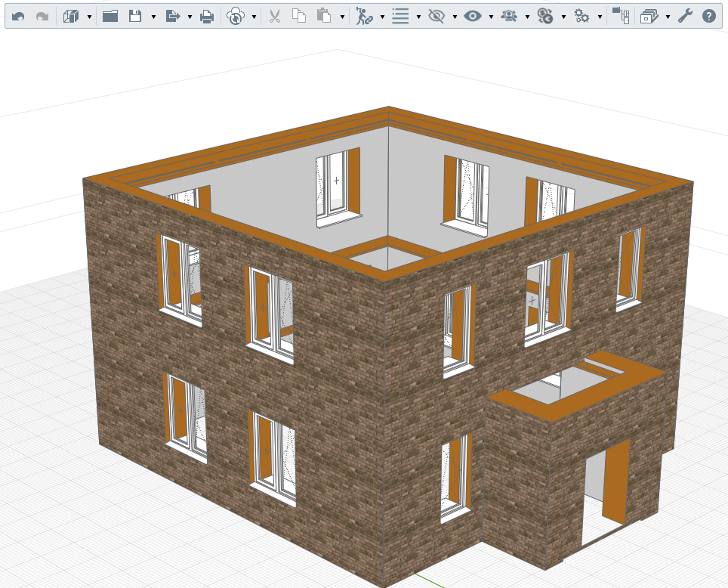Click the paste clipboard icon

point(324,17)
